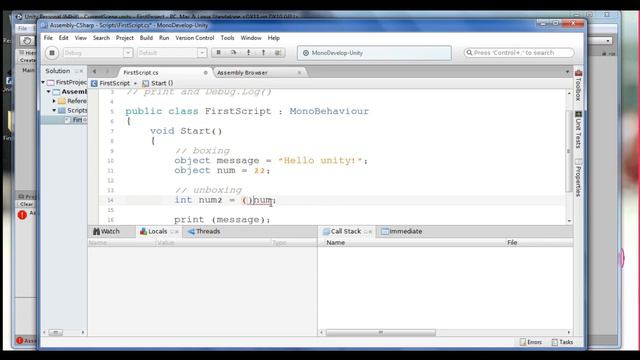Switch to the Immediate tab
640x360 pixels.
pos(402,231)
